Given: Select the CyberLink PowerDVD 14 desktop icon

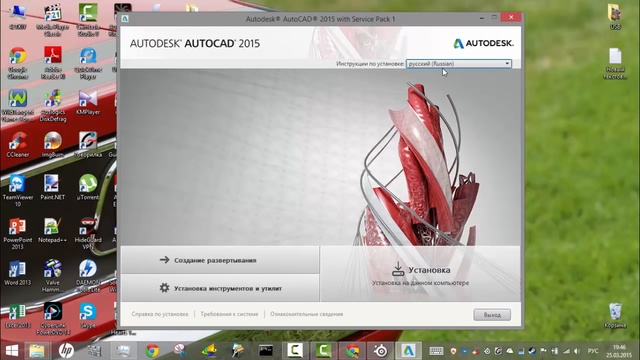Looking at the screenshot, I should (x=53, y=319).
